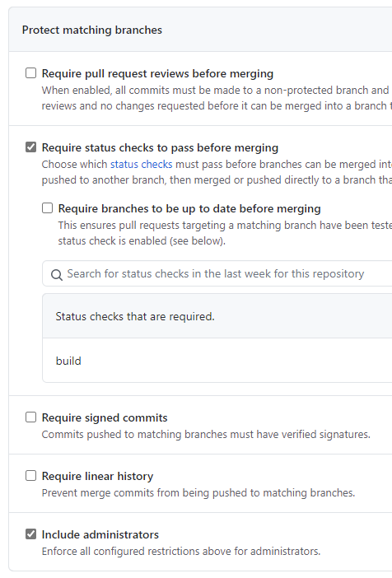Focus the Search for status checks field
The width and height of the screenshot is (392, 578).
[x=217, y=273]
